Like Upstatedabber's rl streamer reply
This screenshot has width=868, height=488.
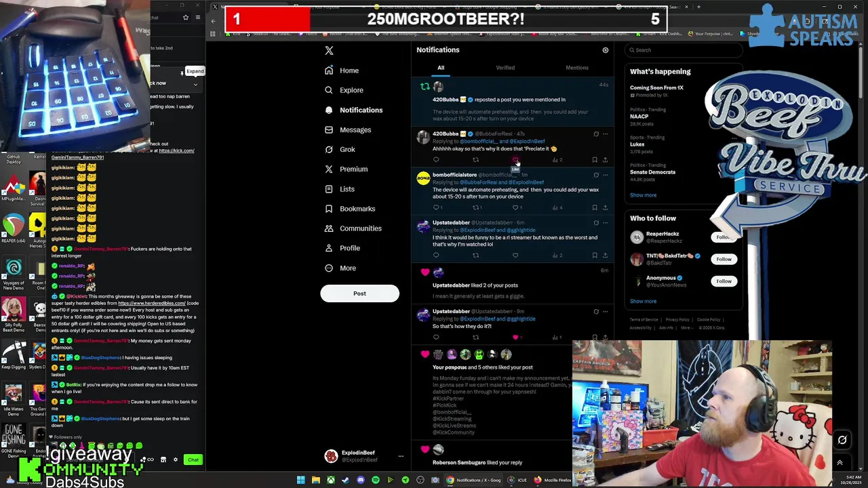(x=515, y=256)
